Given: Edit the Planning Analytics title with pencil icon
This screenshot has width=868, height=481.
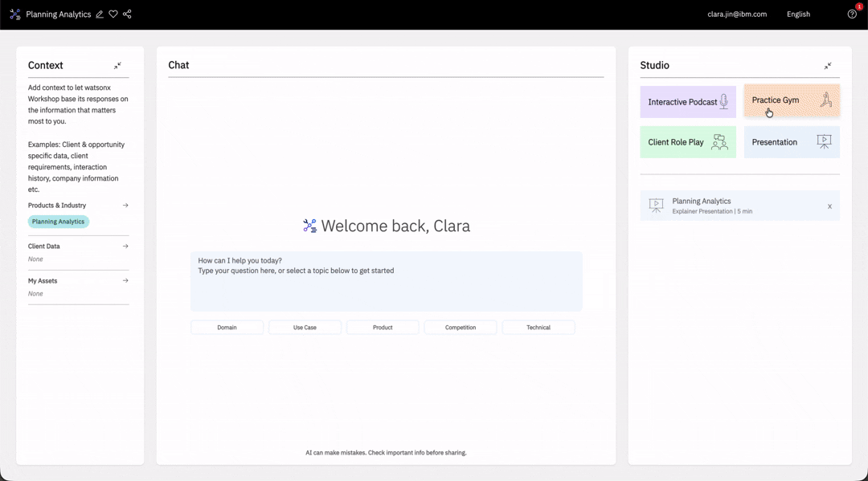Looking at the screenshot, I should pyautogui.click(x=100, y=14).
